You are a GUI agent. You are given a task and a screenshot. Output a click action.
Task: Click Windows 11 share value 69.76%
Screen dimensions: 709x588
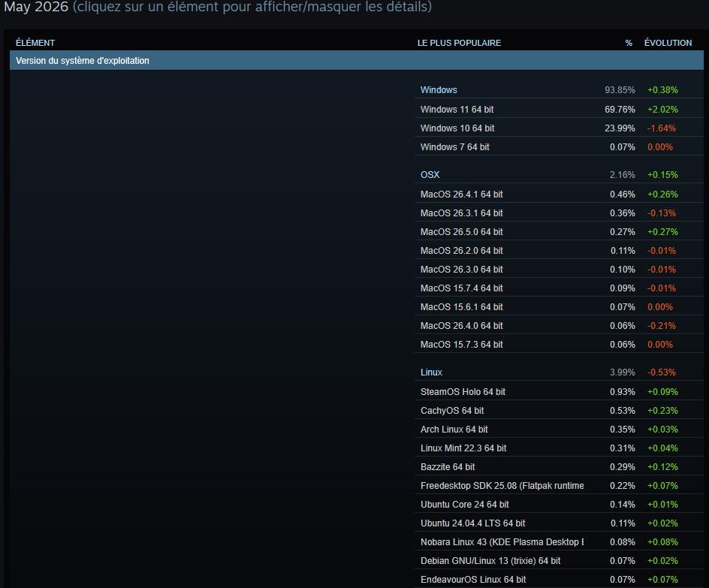pos(620,110)
